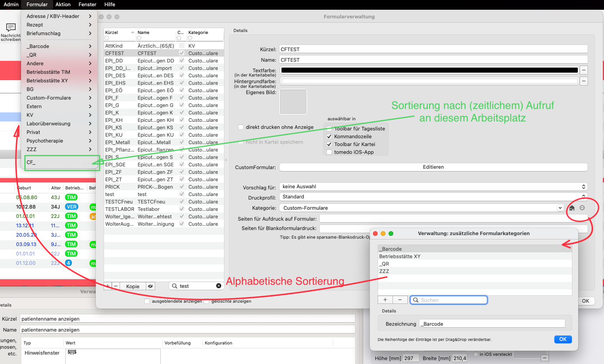This screenshot has height=364, width=604.
Task: Expand the Psychotherapie submenu
Action: point(59,141)
